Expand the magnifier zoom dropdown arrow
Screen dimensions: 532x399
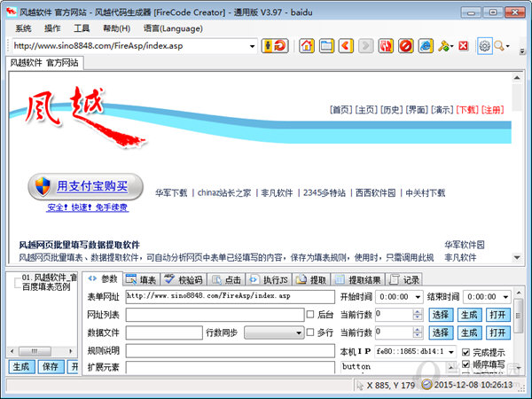(x=507, y=46)
